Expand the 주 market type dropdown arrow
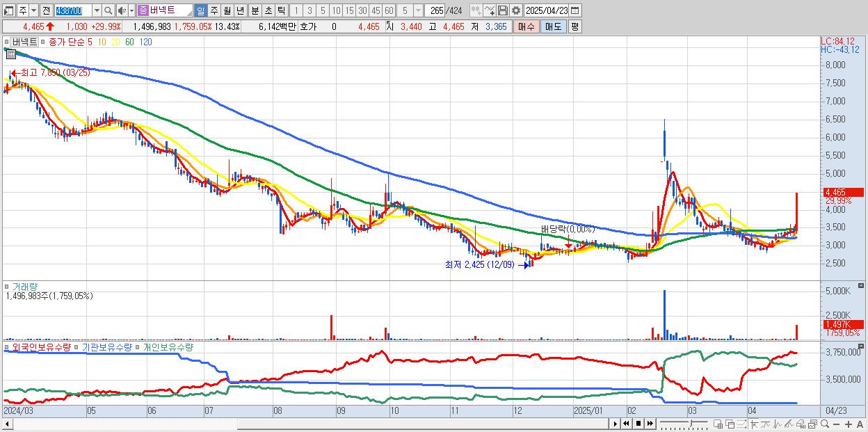Screen dimensions: 868x432 pyautogui.click(x=33, y=10)
